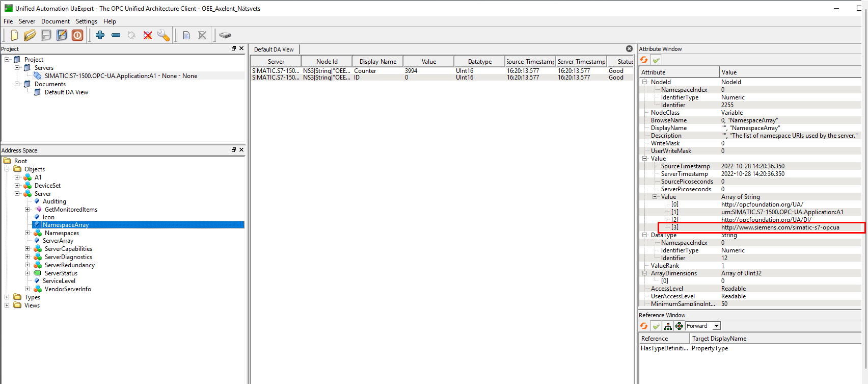This screenshot has width=868, height=384.
Task: Toggle the circular network icon in Reference Window
Action: click(679, 326)
